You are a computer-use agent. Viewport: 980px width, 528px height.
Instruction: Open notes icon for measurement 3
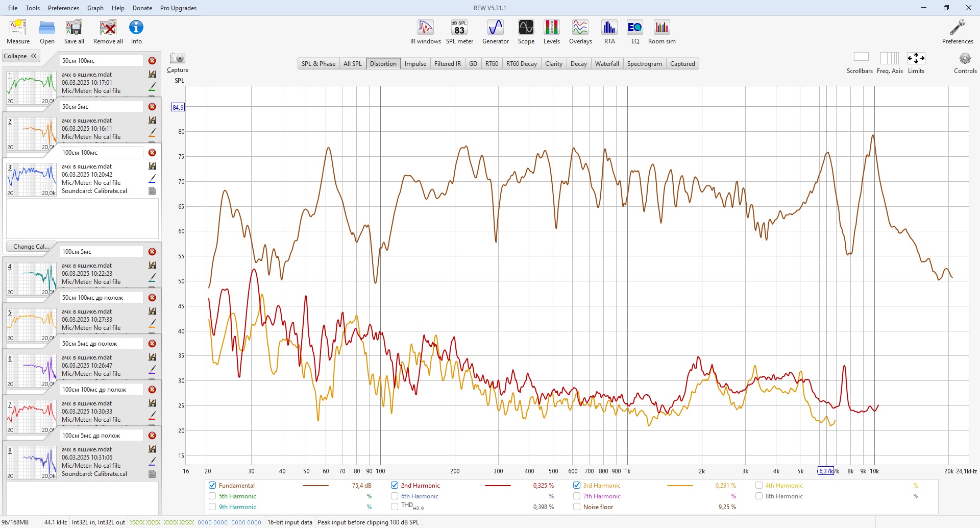(x=152, y=191)
